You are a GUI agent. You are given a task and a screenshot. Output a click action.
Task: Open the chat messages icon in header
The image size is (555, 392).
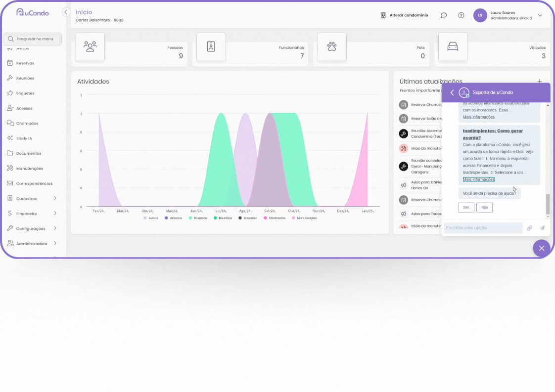444,15
